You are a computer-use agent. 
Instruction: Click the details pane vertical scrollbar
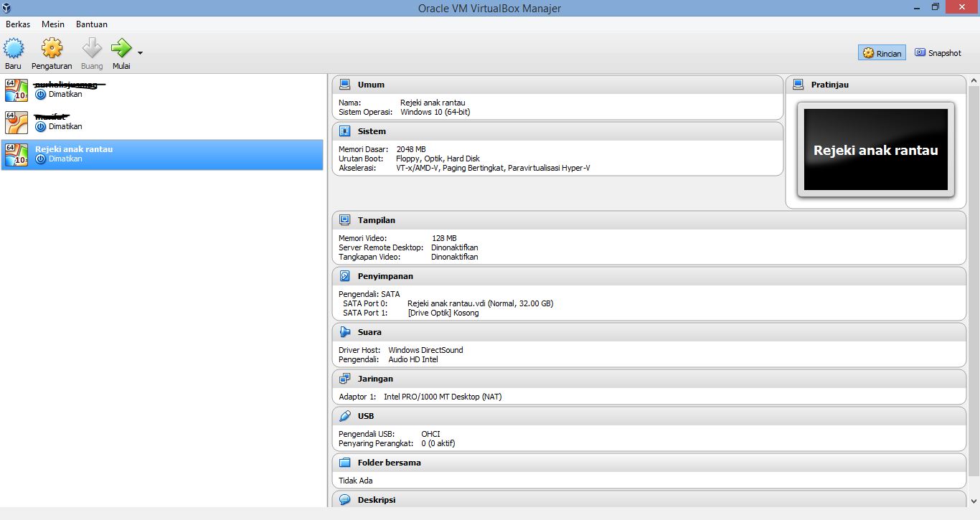(974, 280)
